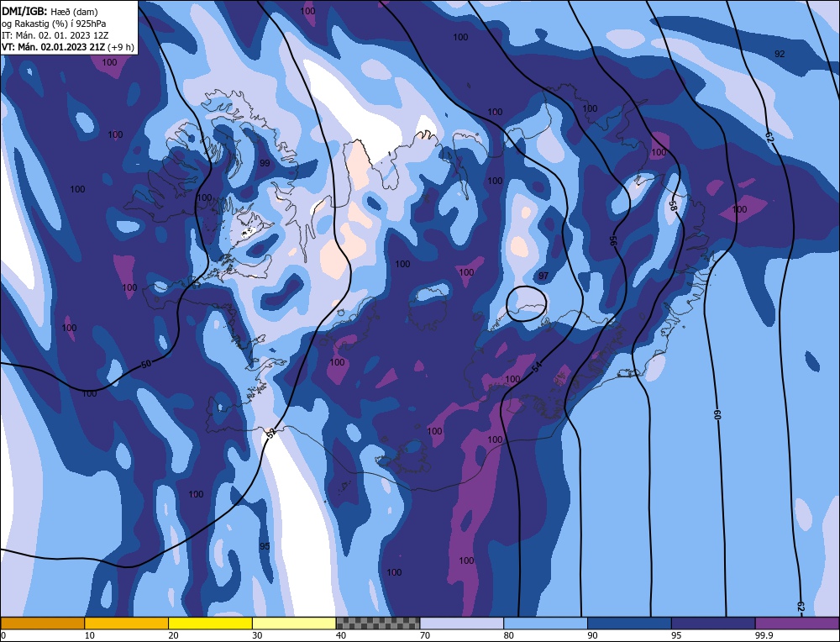Click the '97' humidity value on map
This screenshot has width=840, height=642.
point(543,276)
